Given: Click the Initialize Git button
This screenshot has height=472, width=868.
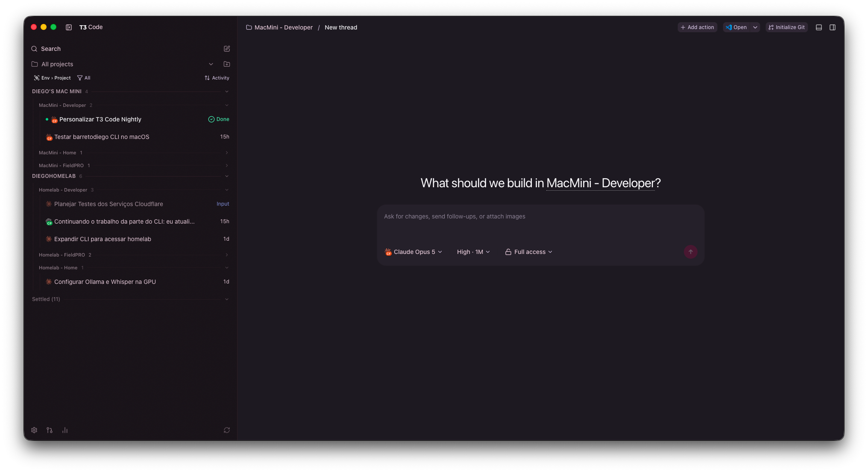Looking at the screenshot, I should (786, 27).
